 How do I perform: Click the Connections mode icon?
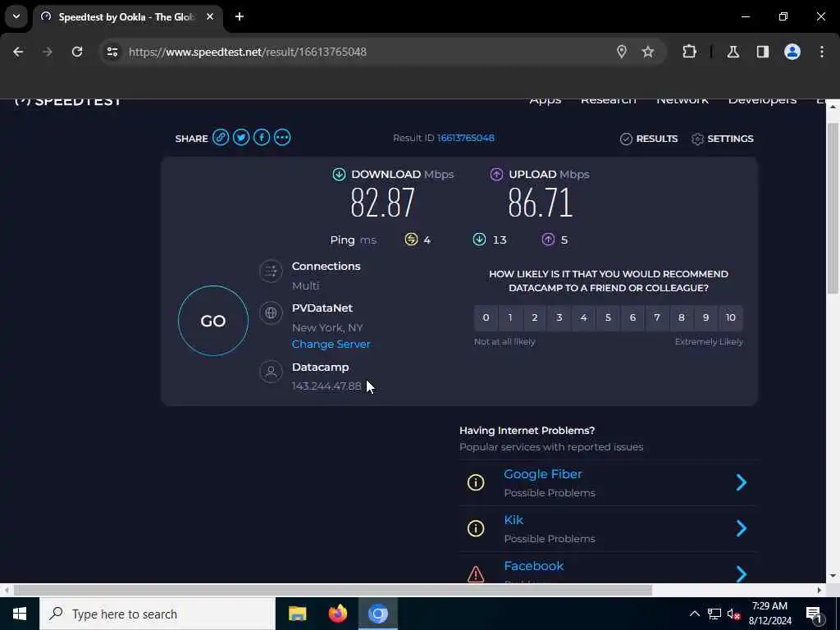(x=271, y=271)
